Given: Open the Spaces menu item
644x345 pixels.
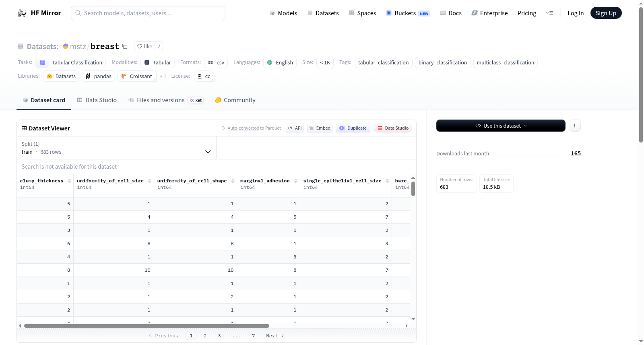Looking at the screenshot, I should click(362, 13).
